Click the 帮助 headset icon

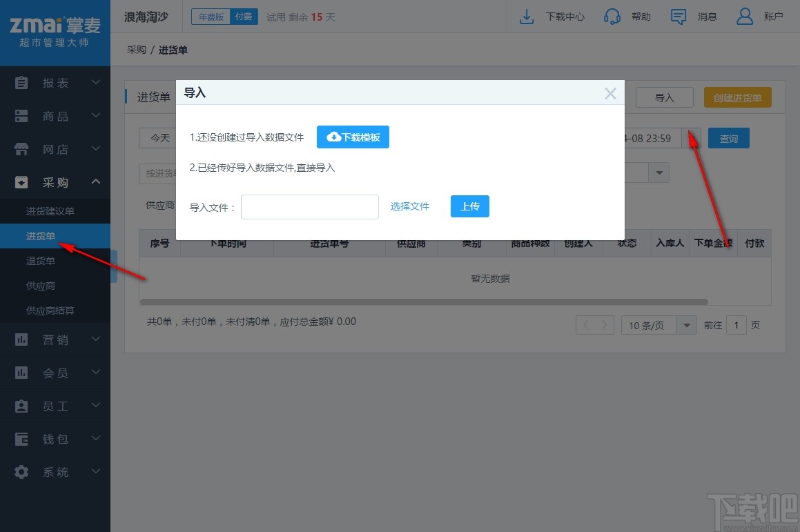(x=612, y=16)
